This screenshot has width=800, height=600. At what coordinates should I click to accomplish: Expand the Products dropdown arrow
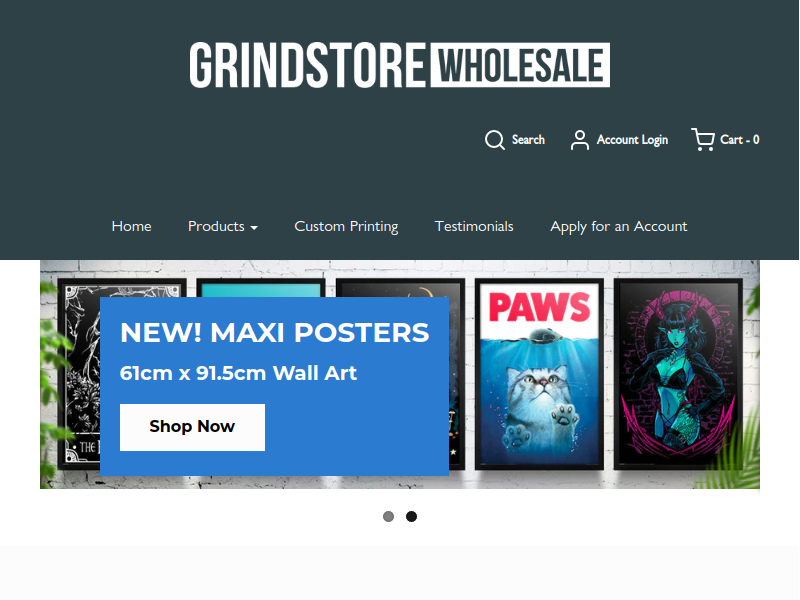click(x=254, y=228)
